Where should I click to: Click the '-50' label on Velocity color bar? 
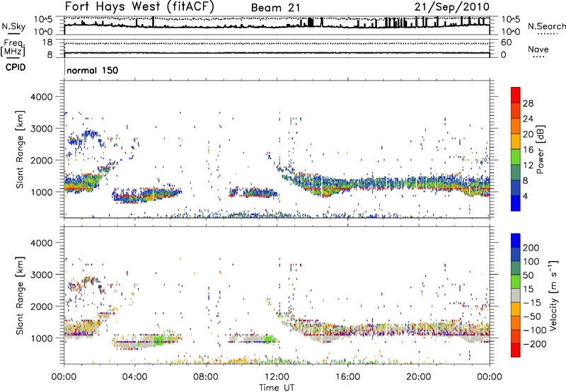coord(532,316)
